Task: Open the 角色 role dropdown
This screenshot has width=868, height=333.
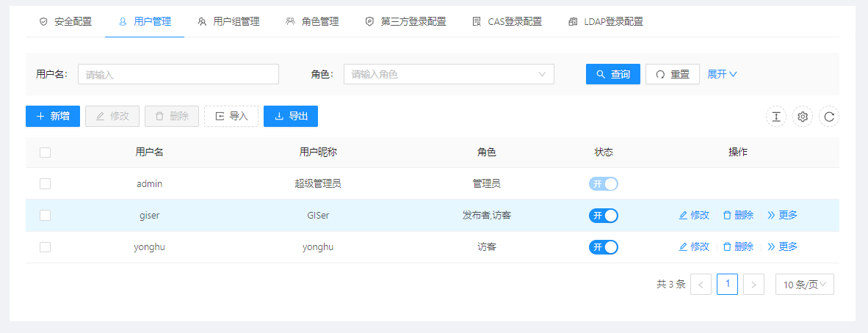Action: click(x=449, y=74)
